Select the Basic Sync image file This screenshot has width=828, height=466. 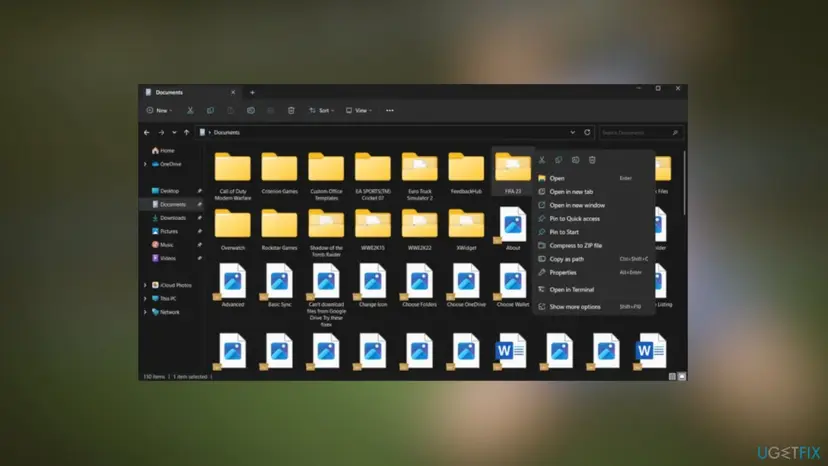tap(279, 285)
